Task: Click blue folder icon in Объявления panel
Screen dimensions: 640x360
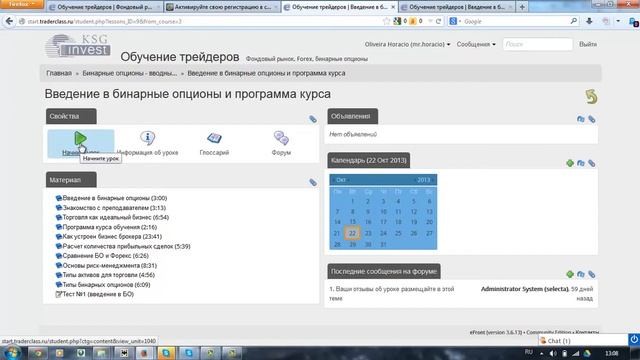Action: (x=581, y=119)
